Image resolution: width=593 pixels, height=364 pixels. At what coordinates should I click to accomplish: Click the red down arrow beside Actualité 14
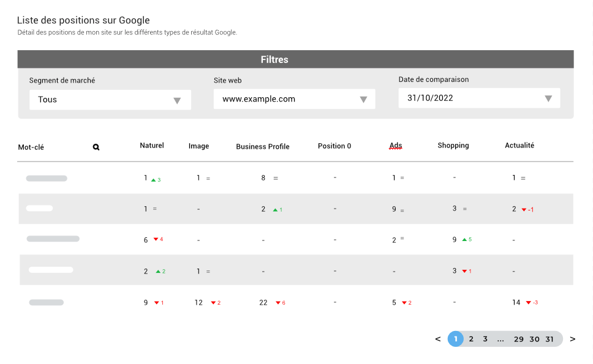coord(528,302)
